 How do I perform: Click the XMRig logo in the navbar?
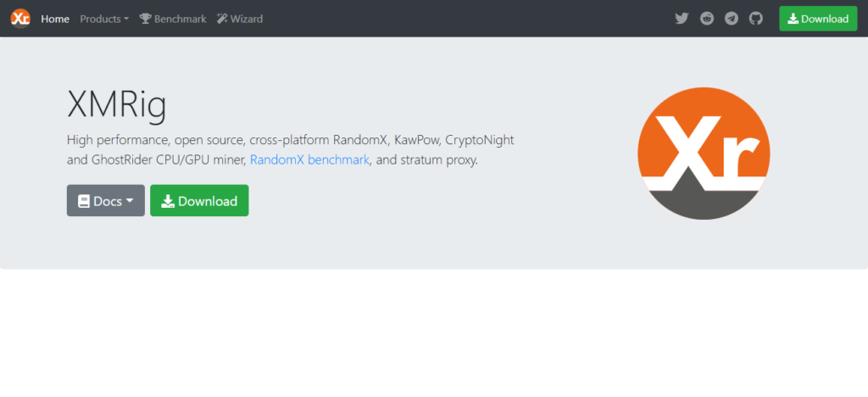(x=21, y=19)
